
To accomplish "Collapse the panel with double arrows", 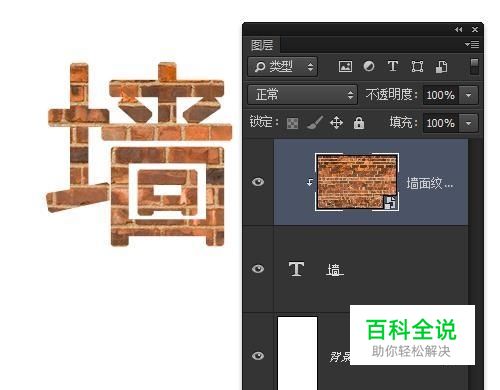I will [x=459, y=30].
